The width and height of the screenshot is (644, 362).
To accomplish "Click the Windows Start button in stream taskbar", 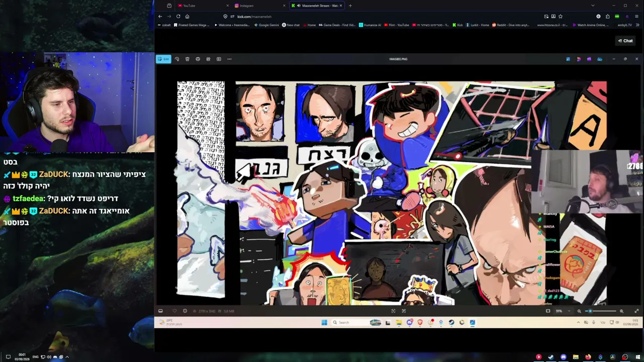I will 324,323.
